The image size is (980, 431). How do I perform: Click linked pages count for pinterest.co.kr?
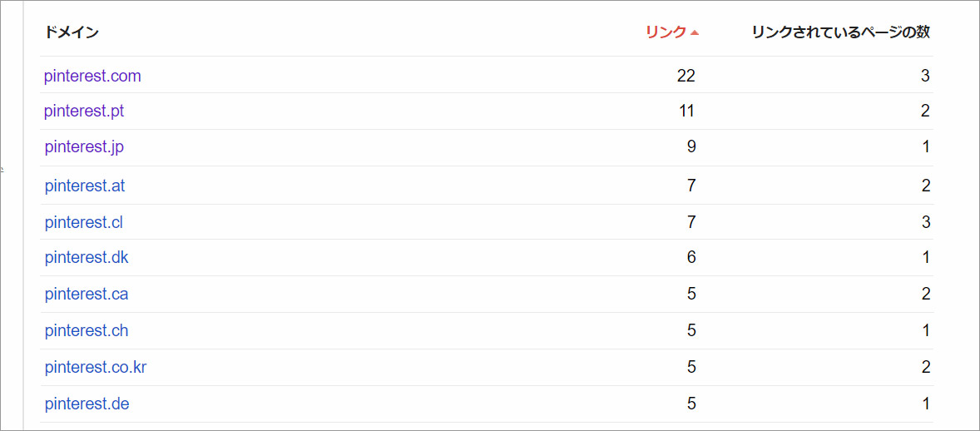coord(925,367)
